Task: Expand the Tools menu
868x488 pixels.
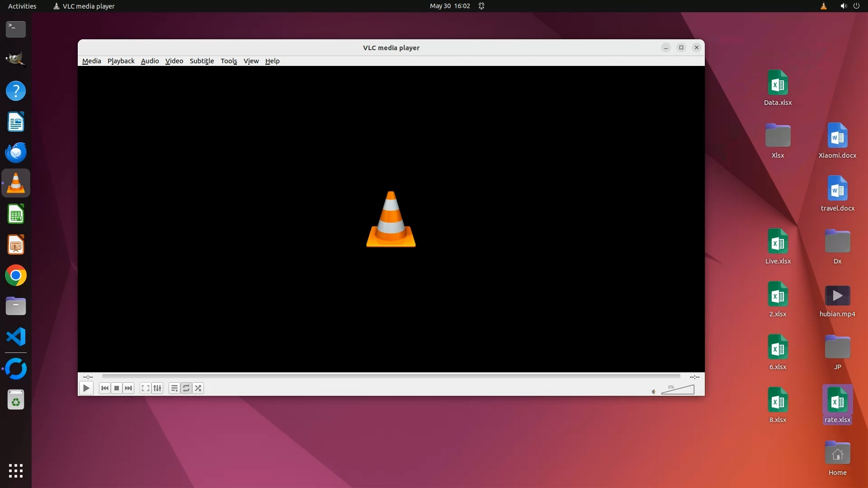Action: 228,61
